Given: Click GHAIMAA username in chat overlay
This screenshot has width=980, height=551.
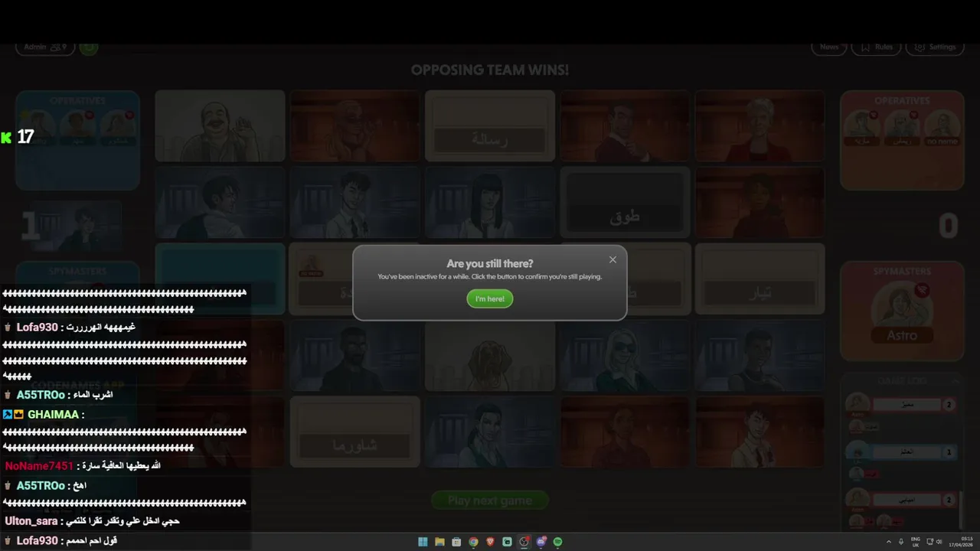Looking at the screenshot, I should [x=54, y=414].
